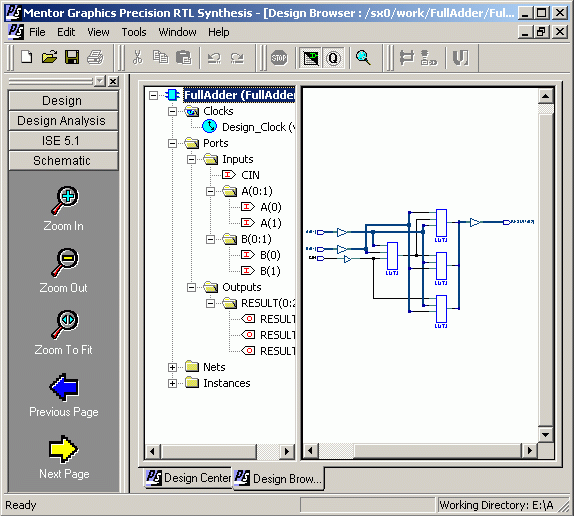Screen dimensions: 574x516
Task: Collapse the Inputs folder
Action: (x=191, y=159)
